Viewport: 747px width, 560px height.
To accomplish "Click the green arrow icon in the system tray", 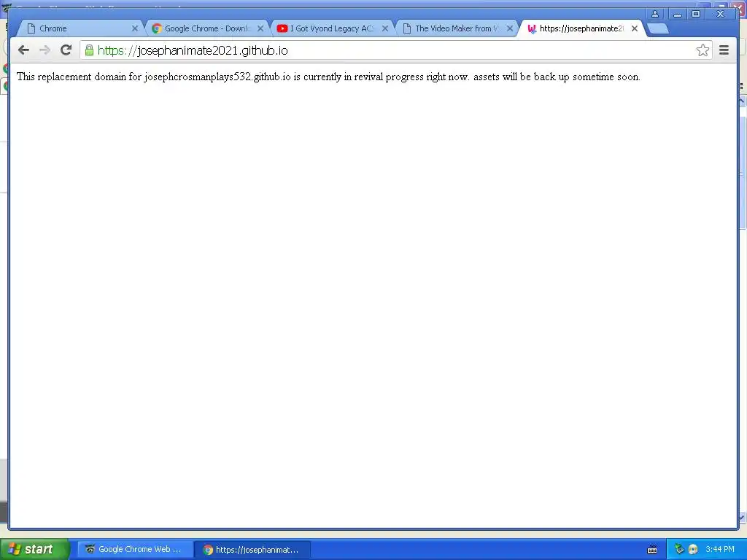I will point(679,549).
